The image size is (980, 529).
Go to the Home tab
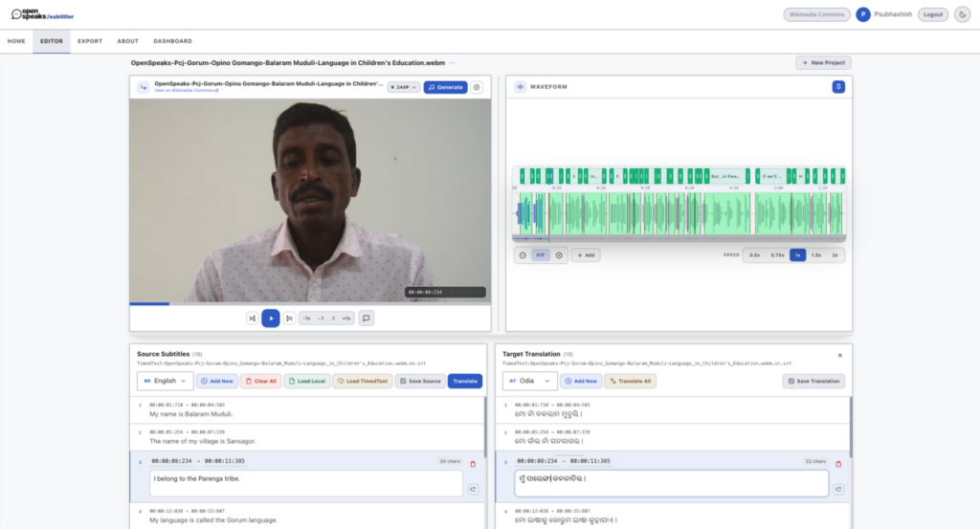16,41
